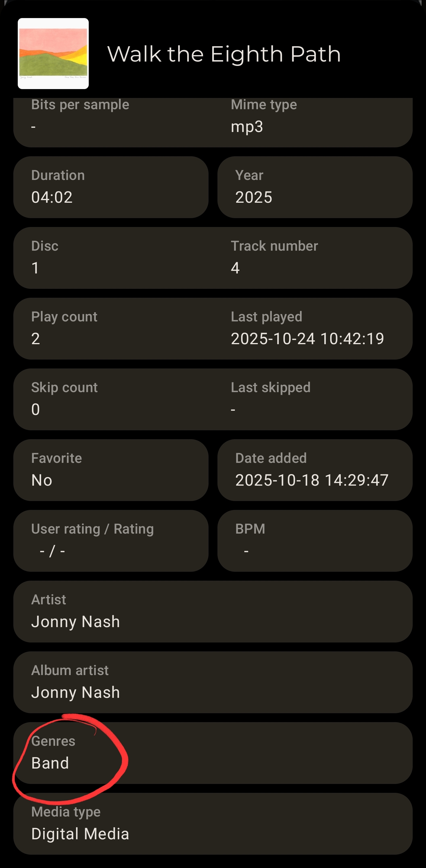The image size is (426, 868).
Task: Toggle the Favorite card showing No
Action: (x=111, y=470)
